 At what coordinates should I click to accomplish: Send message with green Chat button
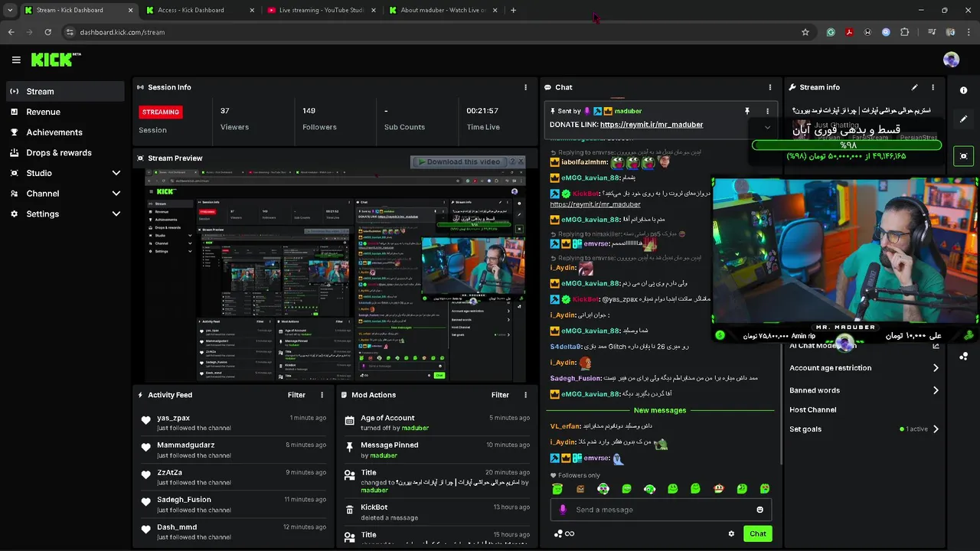click(757, 534)
